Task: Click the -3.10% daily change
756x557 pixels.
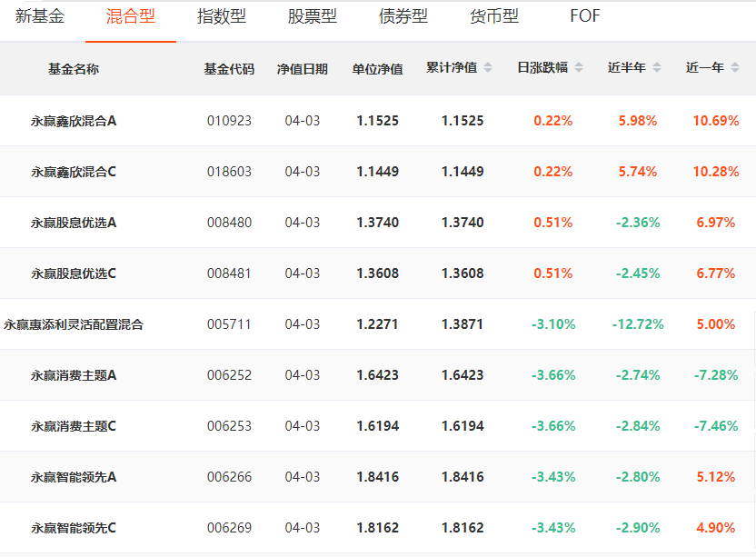Action: [553, 324]
